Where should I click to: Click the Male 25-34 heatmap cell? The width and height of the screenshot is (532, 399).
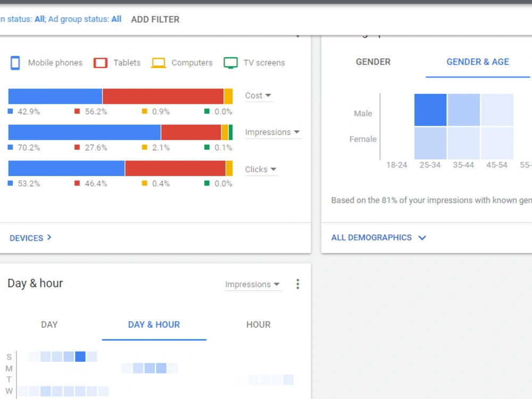(x=430, y=110)
